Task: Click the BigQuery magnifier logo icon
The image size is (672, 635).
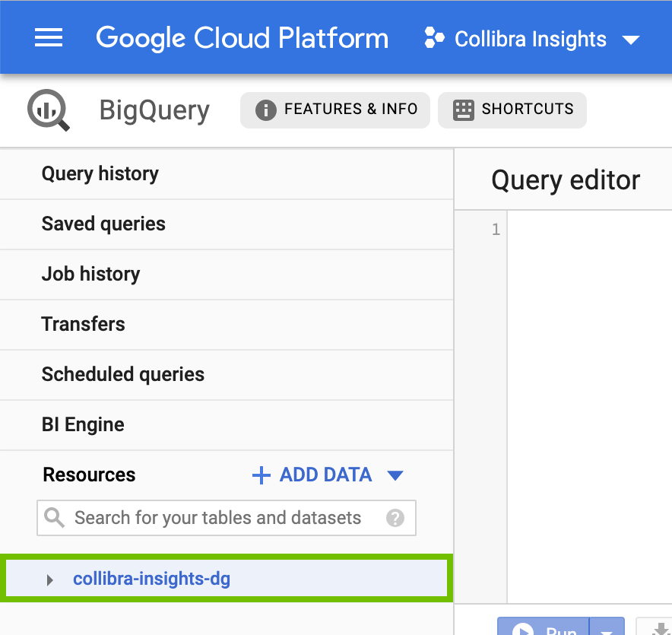Action: point(48,110)
